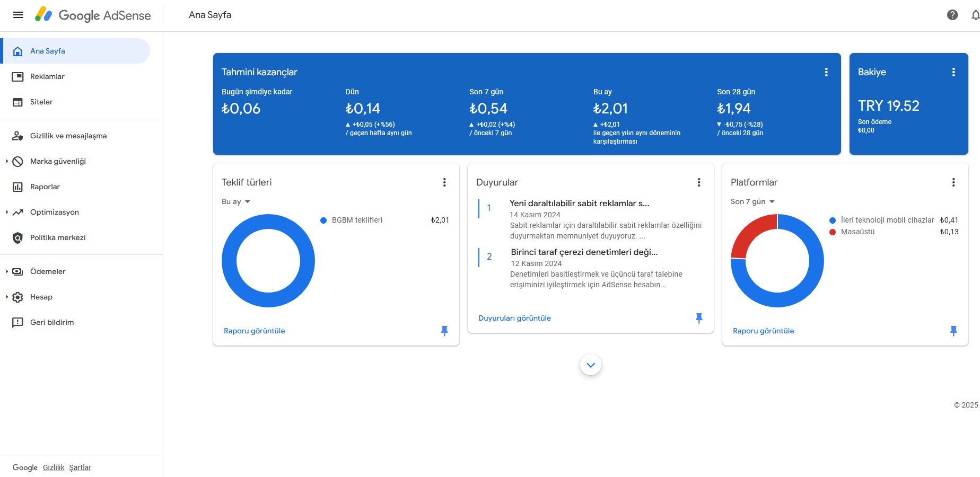The image size is (980, 477).
Task: Open Bakiye card three-dot menu
Action: coord(953,72)
